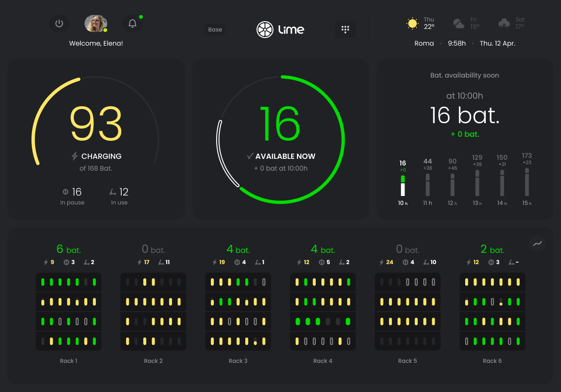This screenshot has height=392, width=561.
Task: Click the Lime logo
Action: click(280, 30)
